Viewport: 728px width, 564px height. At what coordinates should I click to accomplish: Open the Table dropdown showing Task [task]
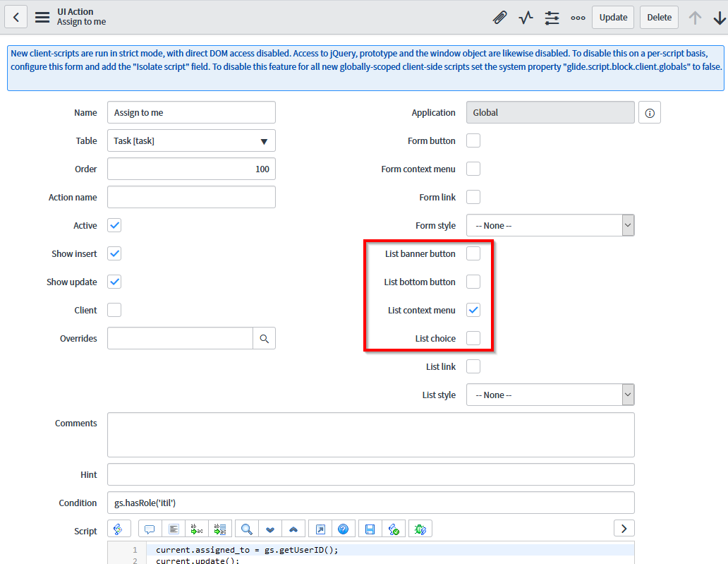191,140
